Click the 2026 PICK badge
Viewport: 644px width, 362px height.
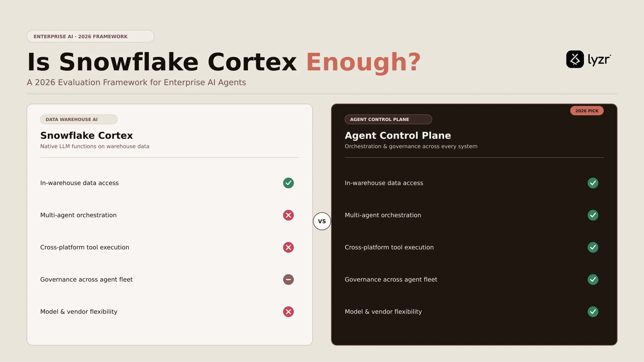coord(587,111)
